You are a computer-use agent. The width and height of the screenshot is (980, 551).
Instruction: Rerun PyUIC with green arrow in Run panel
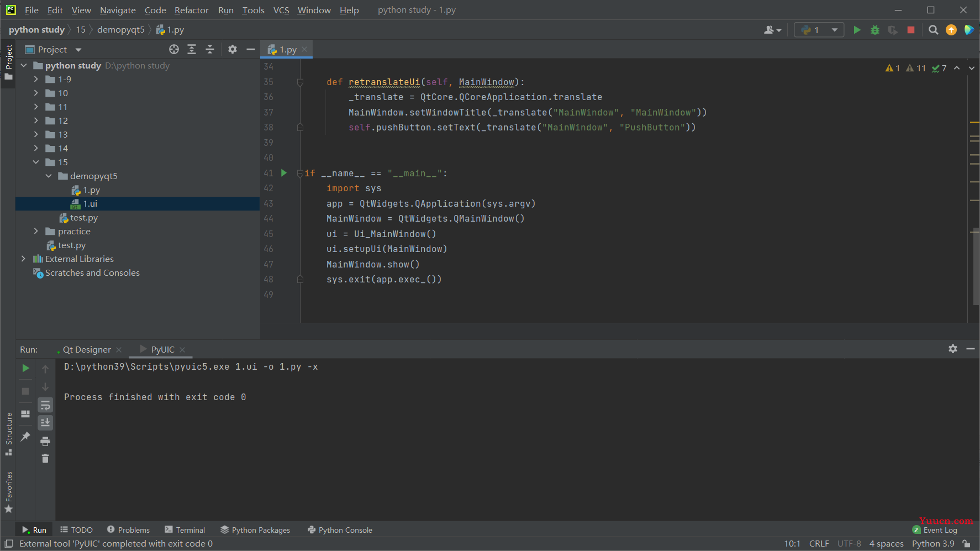click(x=25, y=368)
